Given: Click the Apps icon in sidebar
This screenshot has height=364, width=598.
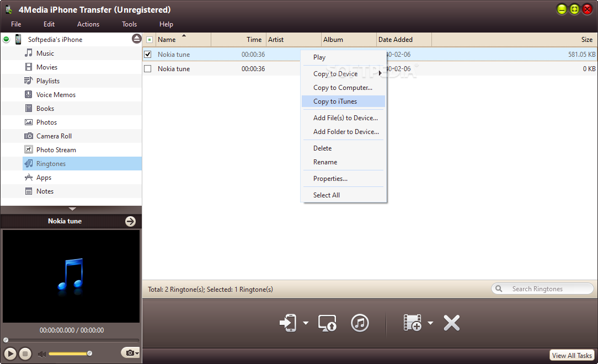Looking at the screenshot, I should 29,177.
